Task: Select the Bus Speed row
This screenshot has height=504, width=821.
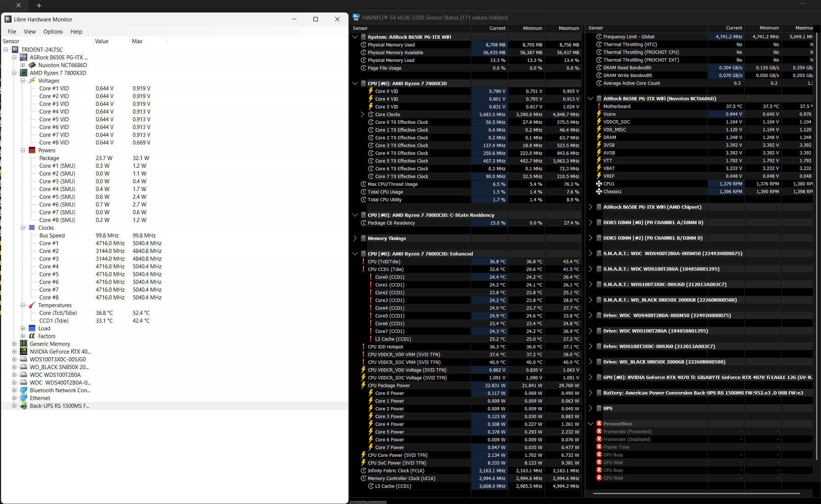Action: pyautogui.click(x=175, y=235)
